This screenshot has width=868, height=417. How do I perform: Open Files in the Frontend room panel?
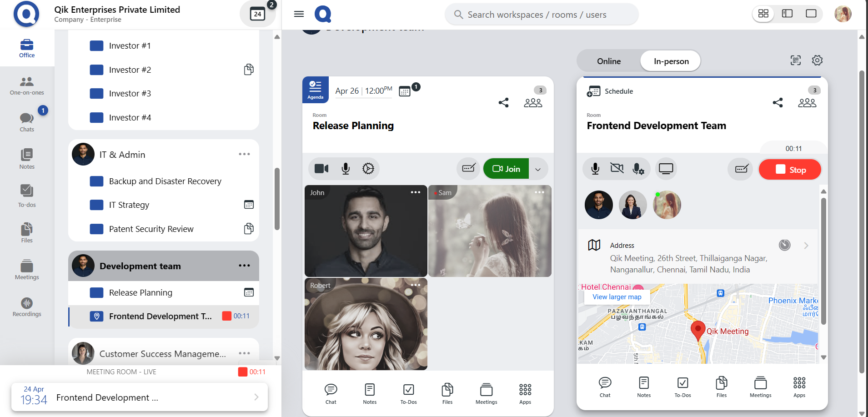coord(721,387)
